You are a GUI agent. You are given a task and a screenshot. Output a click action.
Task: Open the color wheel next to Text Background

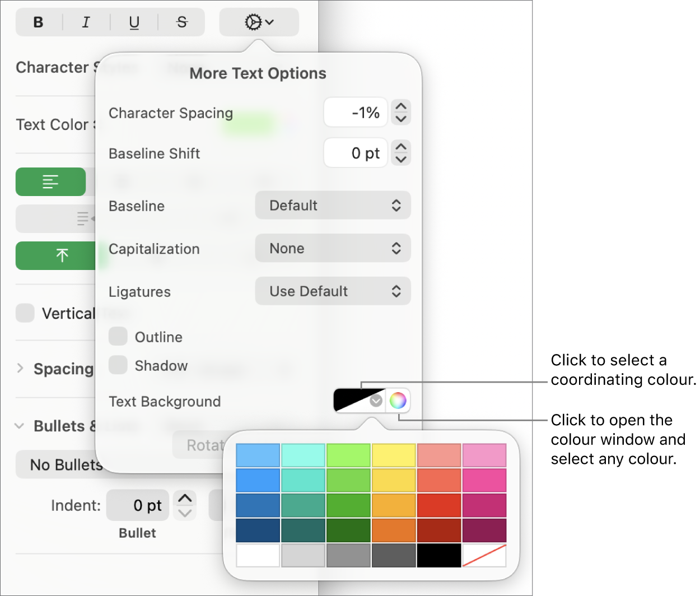(x=398, y=400)
